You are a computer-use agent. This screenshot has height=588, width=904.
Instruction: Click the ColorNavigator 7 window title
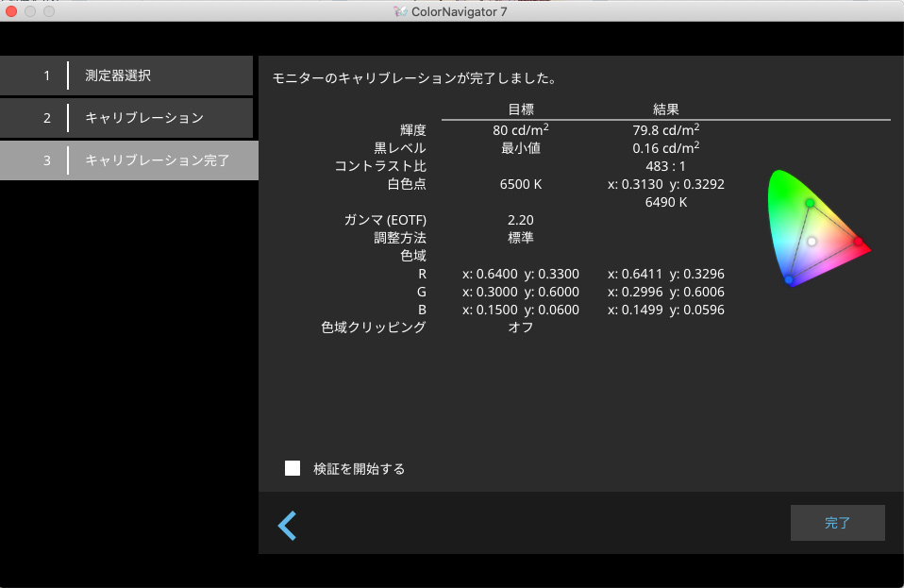(x=459, y=11)
